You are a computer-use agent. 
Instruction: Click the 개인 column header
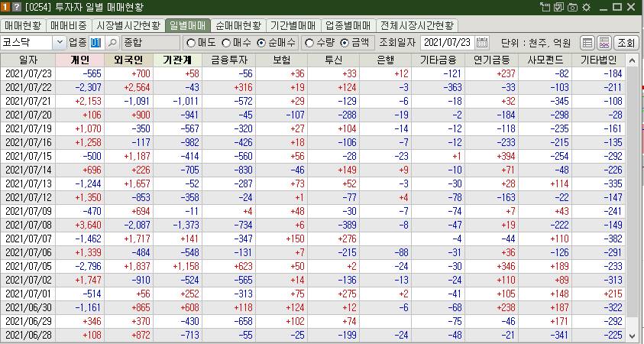pyautogui.click(x=79, y=60)
